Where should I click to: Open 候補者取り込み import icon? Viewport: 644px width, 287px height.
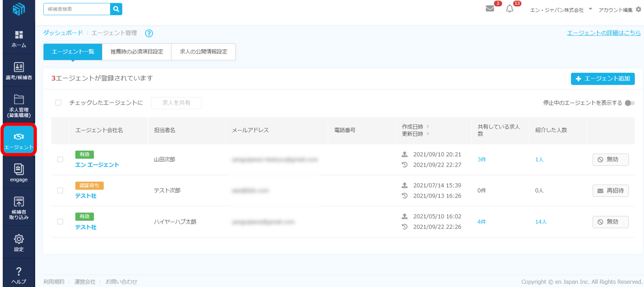point(19,203)
